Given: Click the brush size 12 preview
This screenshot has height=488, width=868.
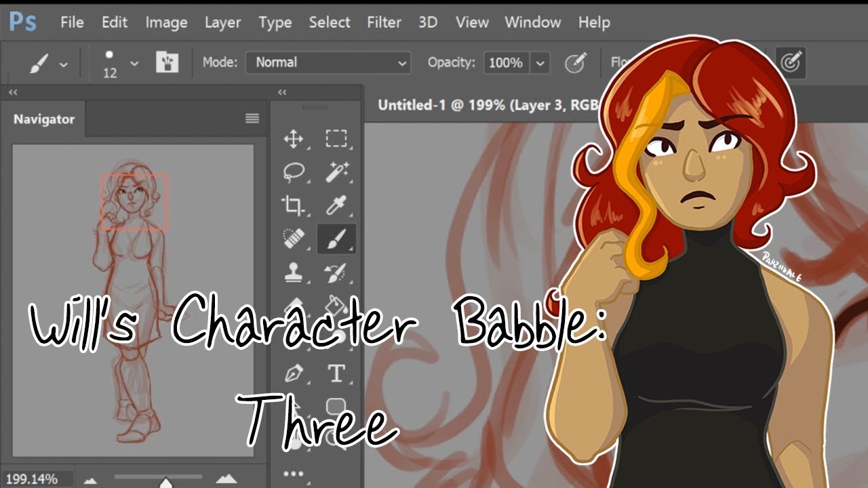Looking at the screenshot, I should point(110,63).
